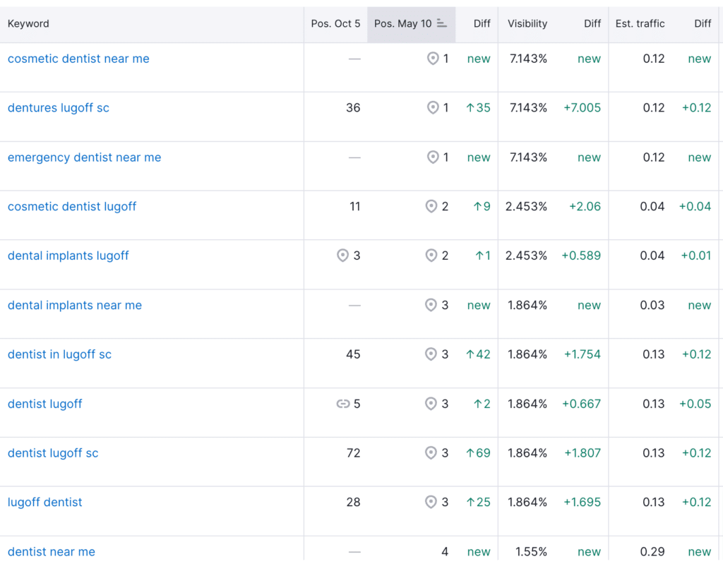
Task: Click May 10 local pack icon for cosmetic dentist lugoff
Action: [x=431, y=206]
